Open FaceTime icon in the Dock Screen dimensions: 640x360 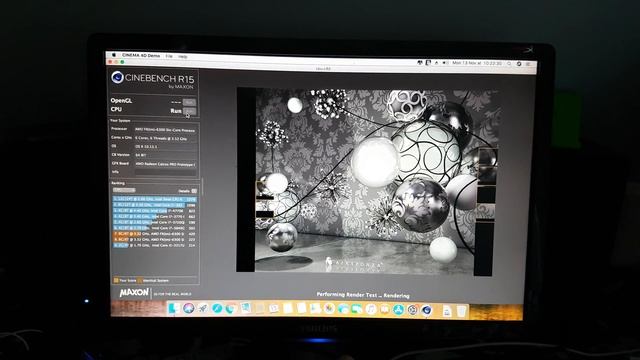click(x=357, y=309)
